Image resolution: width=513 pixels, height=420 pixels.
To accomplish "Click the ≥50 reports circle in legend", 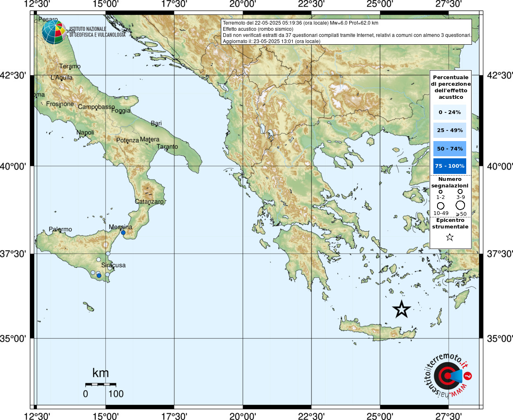I will point(460,205).
